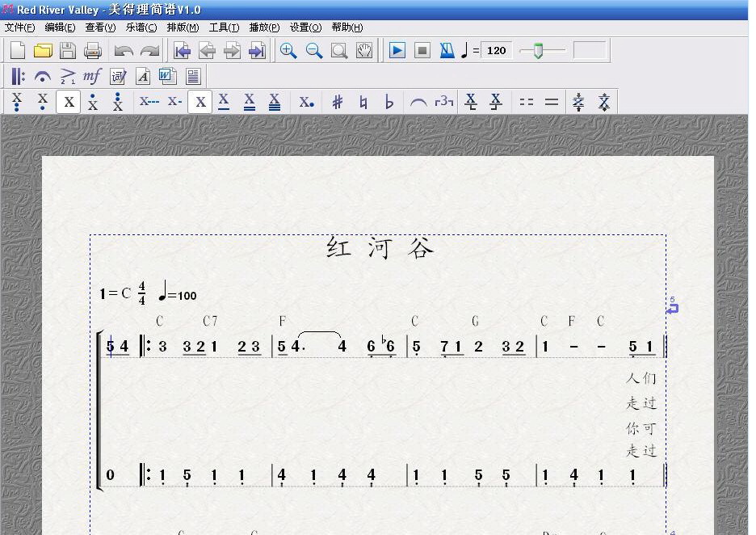Apply a flat accidental
Image resolution: width=756 pixels, height=535 pixels.
click(x=388, y=102)
